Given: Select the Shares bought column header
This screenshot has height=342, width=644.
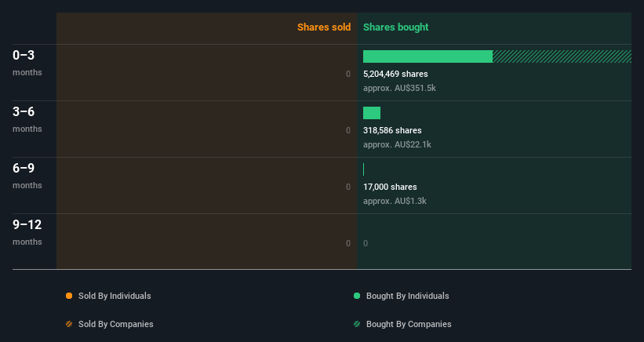Looking at the screenshot, I should coord(395,27).
